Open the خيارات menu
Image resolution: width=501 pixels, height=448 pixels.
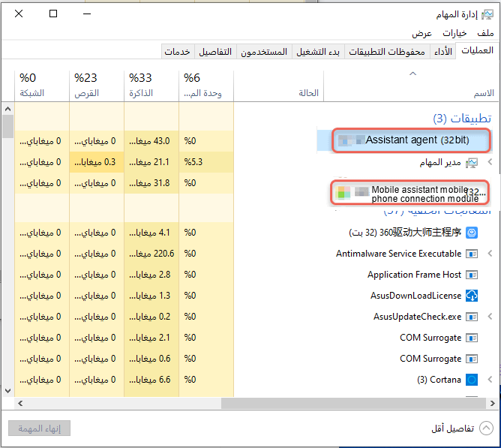tap(454, 33)
